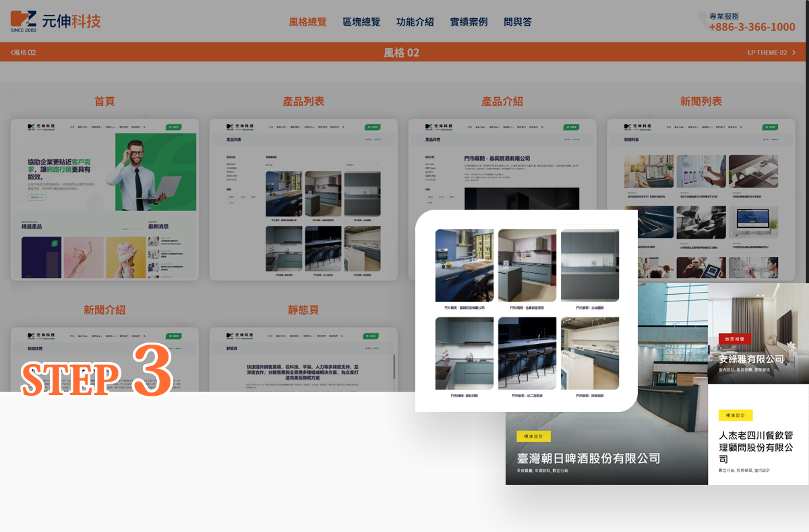Select 實績案例 in the top navigation
This screenshot has height=532, width=809.
pyautogui.click(x=469, y=22)
